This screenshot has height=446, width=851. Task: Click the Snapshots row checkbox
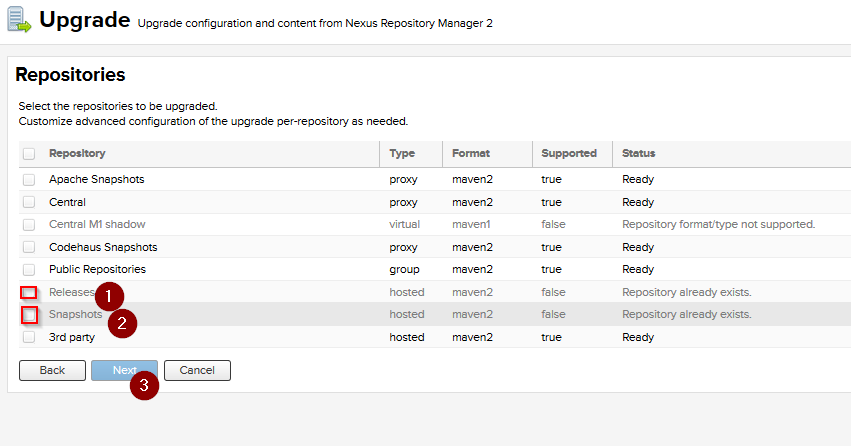tap(29, 315)
